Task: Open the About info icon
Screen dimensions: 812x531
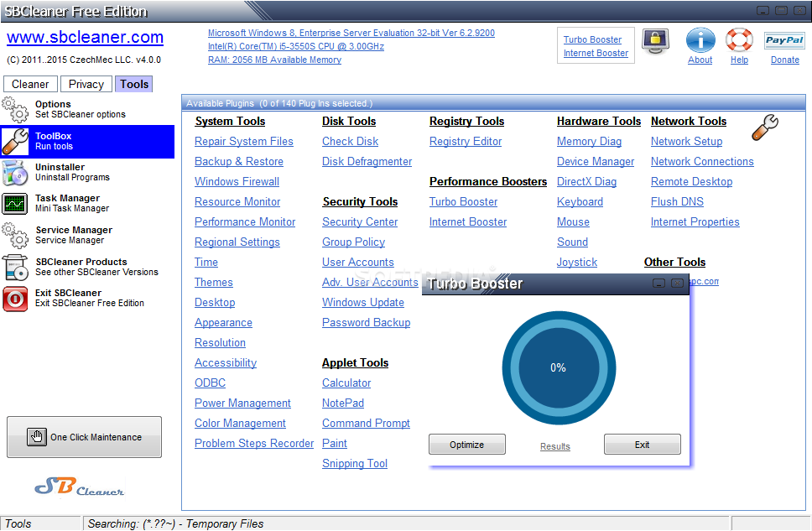Action: (700, 40)
